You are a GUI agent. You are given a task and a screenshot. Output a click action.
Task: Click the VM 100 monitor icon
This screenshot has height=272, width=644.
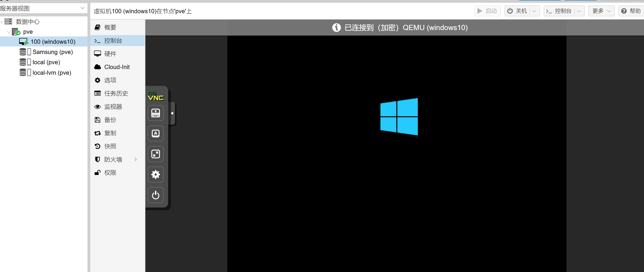pos(24,42)
